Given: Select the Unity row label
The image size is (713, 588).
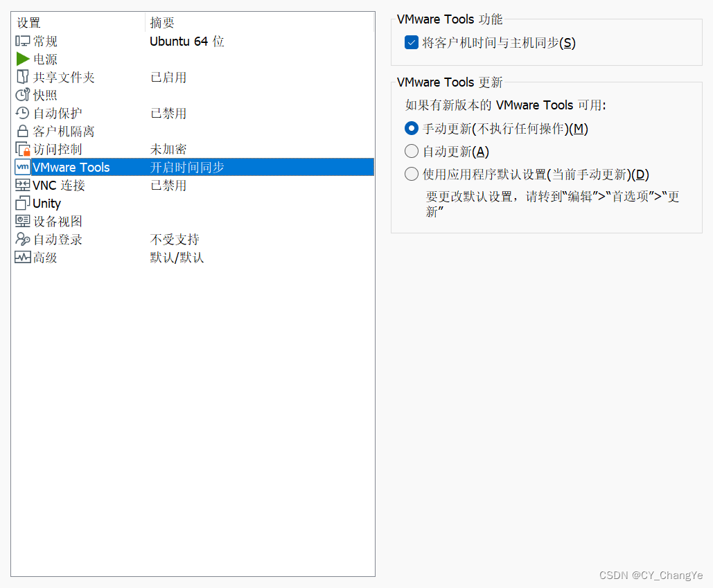Looking at the screenshot, I should 46,203.
